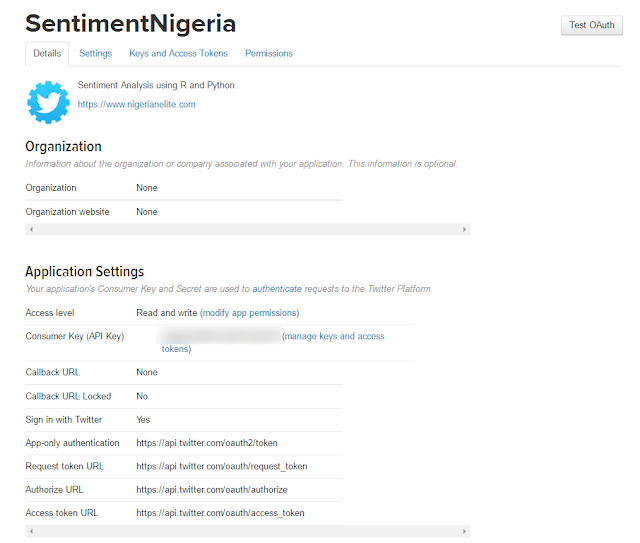Click right arrow of Application Settings scrollbar
The height and width of the screenshot is (543, 640).
(464, 531)
